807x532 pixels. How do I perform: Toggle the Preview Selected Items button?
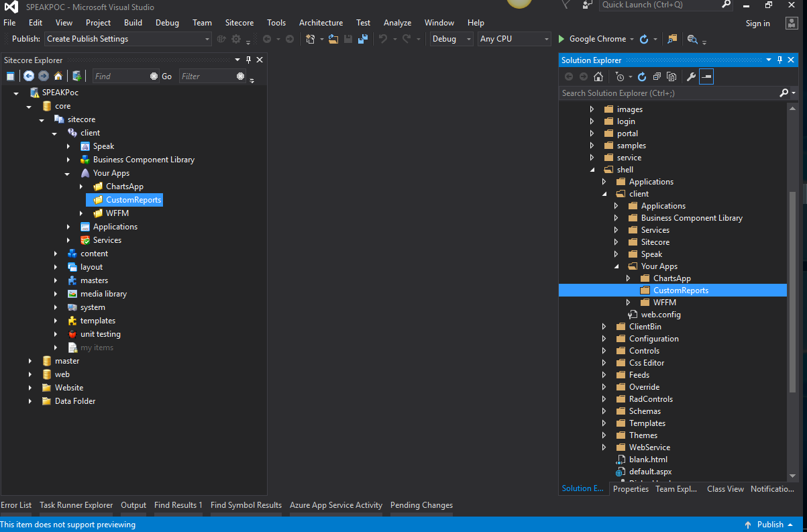click(706, 76)
